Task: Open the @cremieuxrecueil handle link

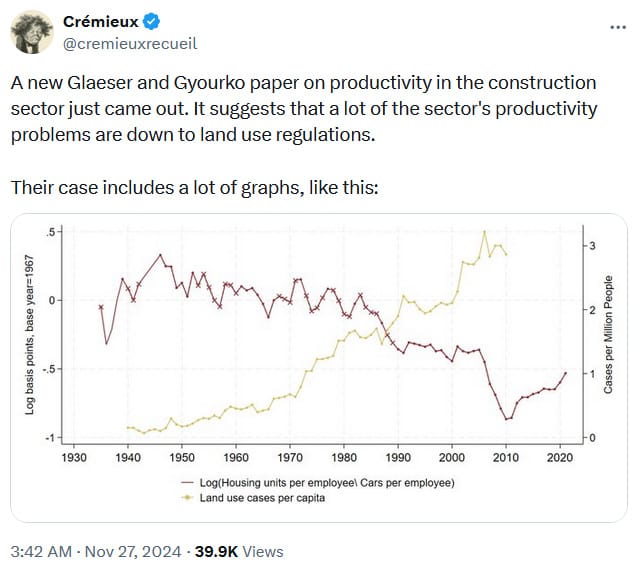Action: tap(129, 43)
